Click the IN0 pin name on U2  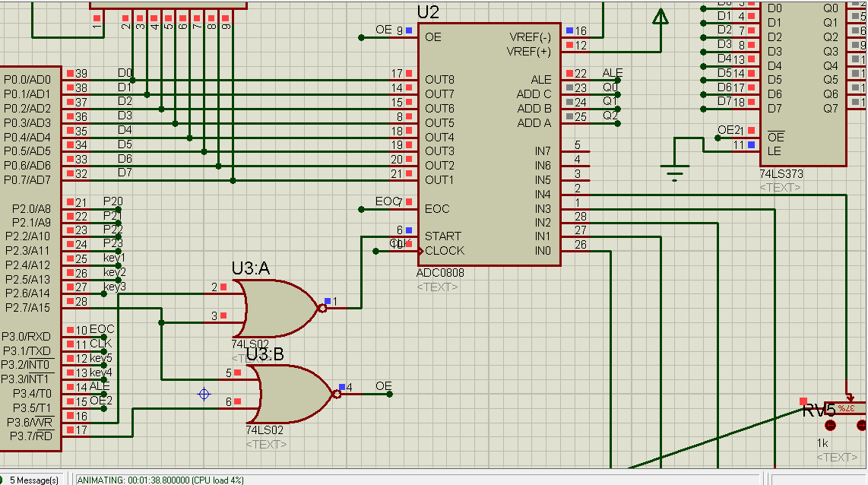[543, 251]
